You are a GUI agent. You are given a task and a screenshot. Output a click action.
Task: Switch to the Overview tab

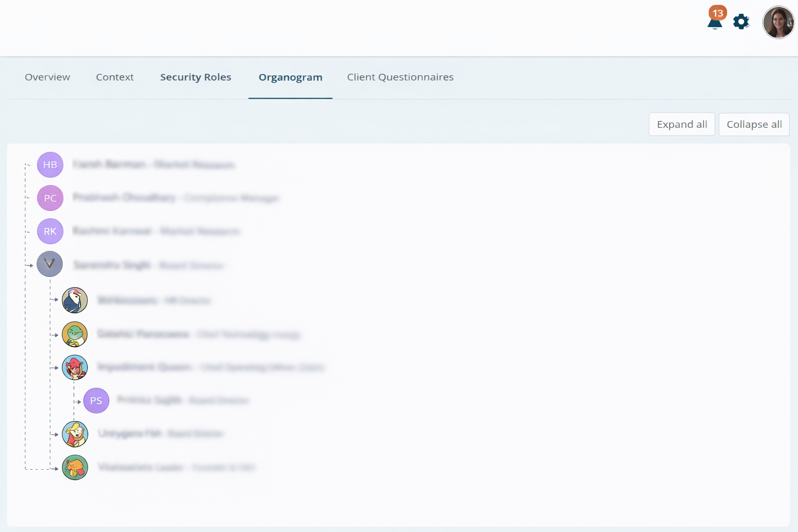click(47, 77)
